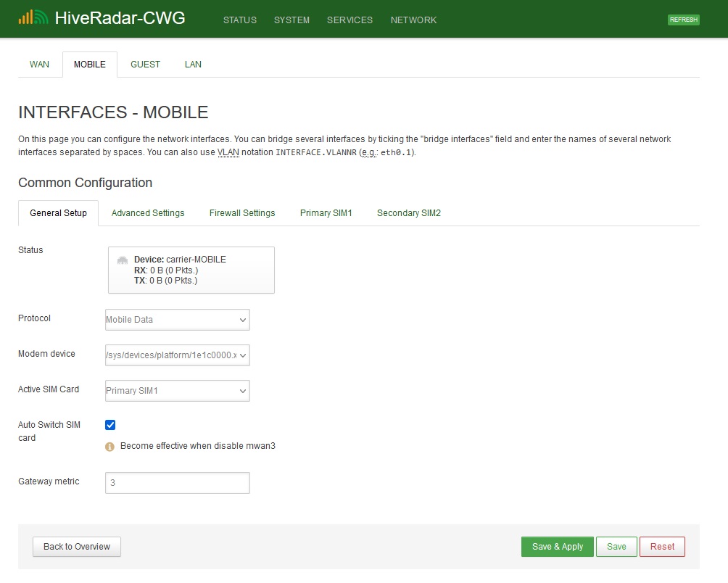This screenshot has height=583, width=728.
Task: Open the Modem device dropdown
Action: [x=177, y=355]
